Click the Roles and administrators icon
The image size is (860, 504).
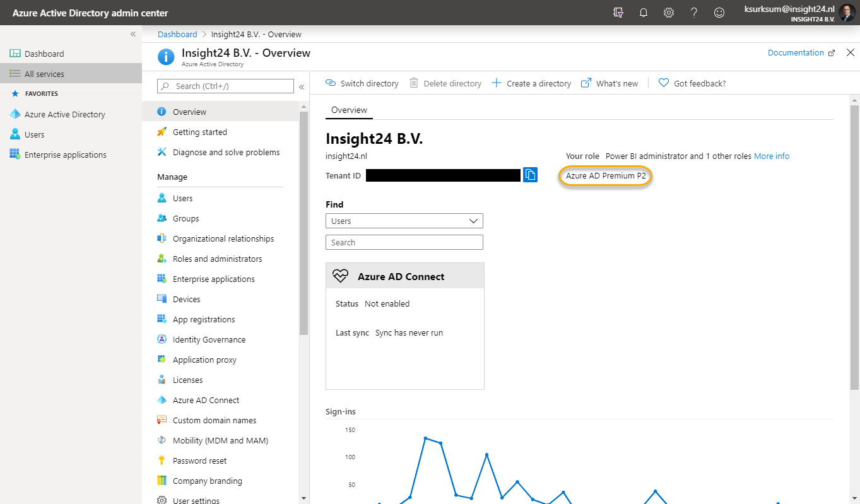(162, 259)
